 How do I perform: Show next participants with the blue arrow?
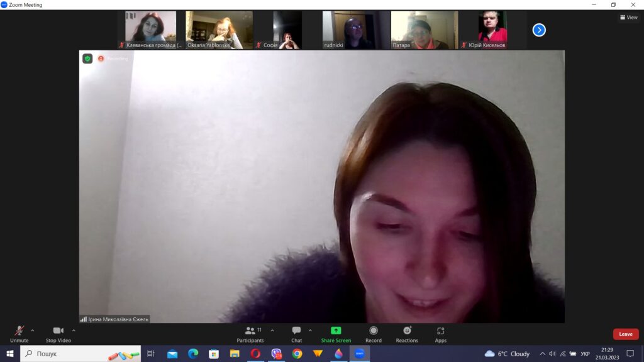click(539, 30)
